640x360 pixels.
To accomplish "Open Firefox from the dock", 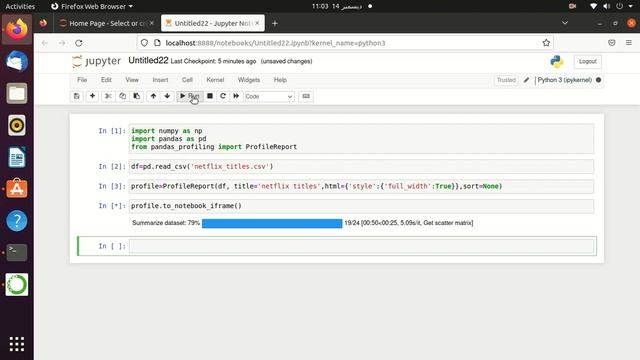I will 17,29.
